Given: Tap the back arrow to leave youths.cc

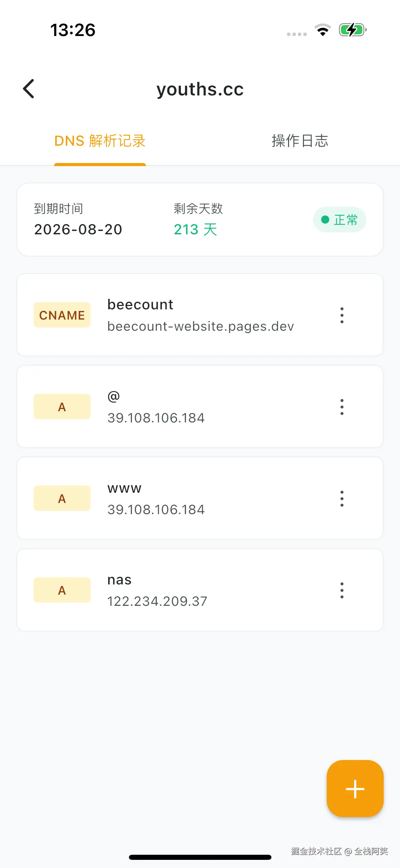Looking at the screenshot, I should 29,88.
